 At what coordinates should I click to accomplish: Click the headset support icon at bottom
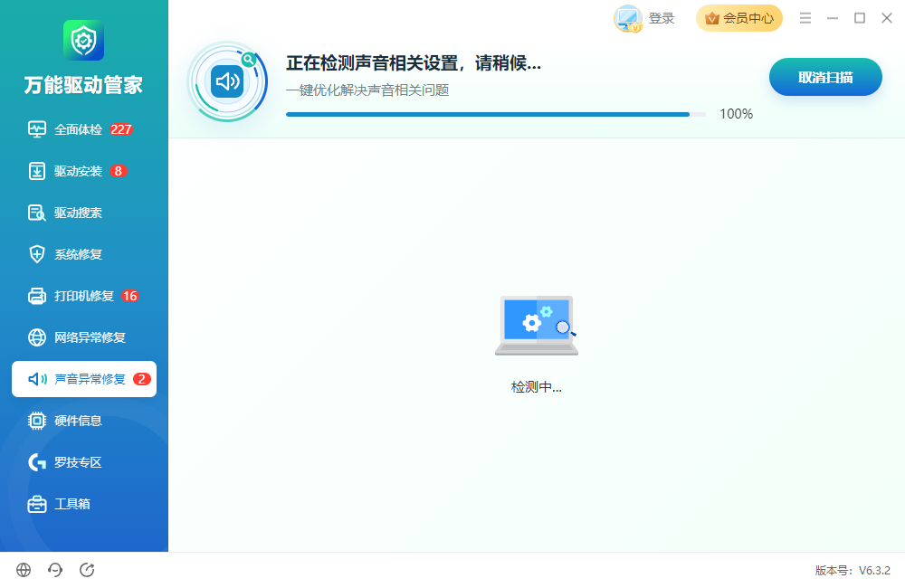pyautogui.click(x=55, y=570)
